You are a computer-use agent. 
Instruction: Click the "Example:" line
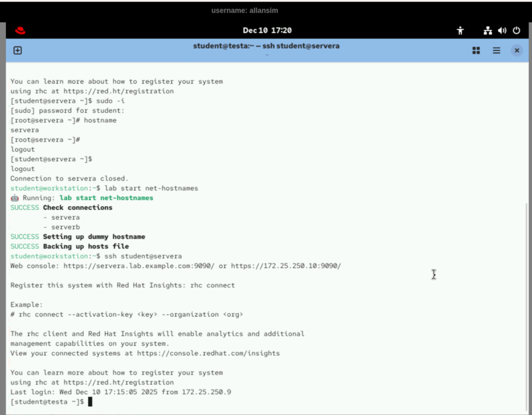point(27,305)
